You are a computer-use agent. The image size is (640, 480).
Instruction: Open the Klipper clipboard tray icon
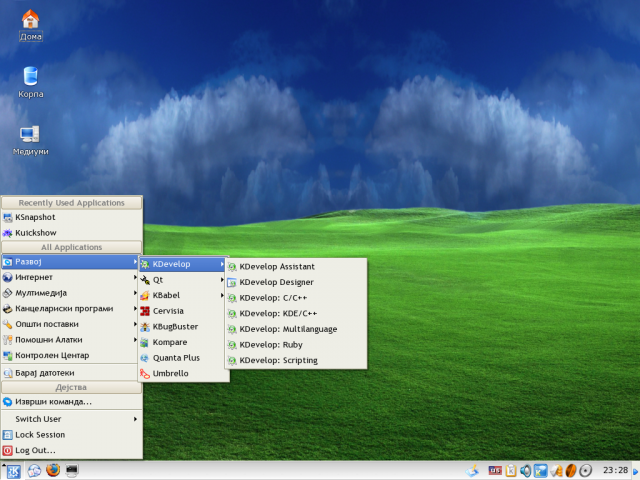tap(511, 471)
